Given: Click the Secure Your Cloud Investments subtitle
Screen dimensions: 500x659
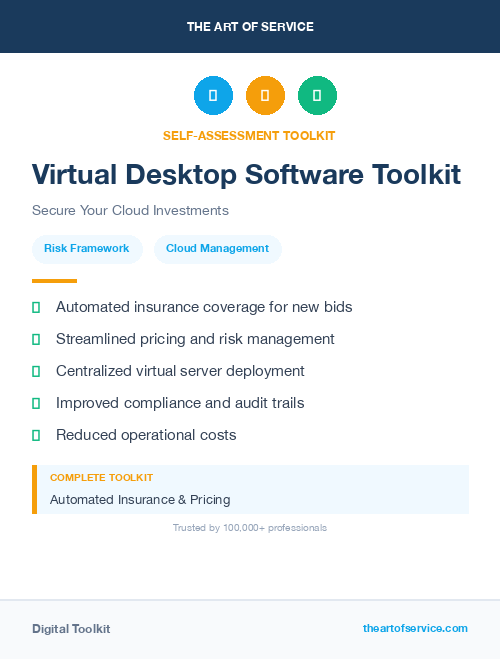Looking at the screenshot, I should (x=130, y=210).
